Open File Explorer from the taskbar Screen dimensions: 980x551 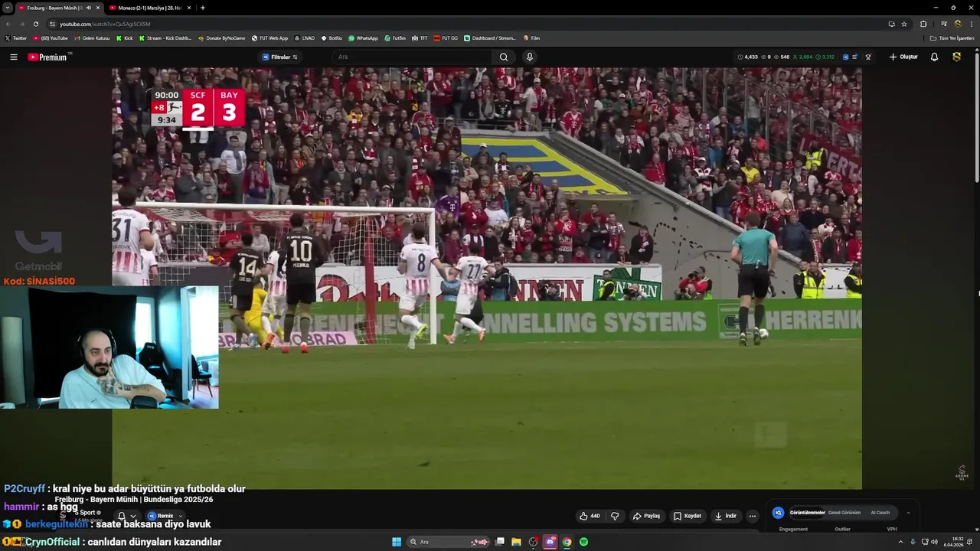pyautogui.click(x=516, y=542)
